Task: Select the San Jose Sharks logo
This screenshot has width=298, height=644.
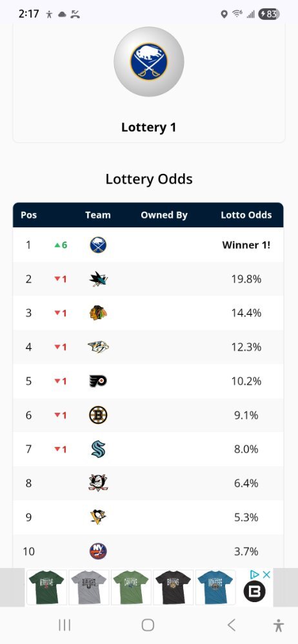Action: point(99,279)
